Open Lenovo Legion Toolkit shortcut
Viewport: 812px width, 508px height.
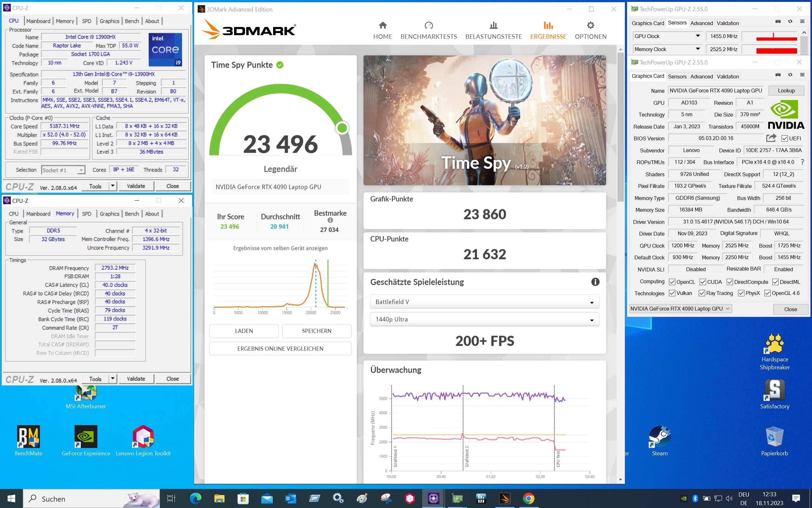tap(143, 440)
